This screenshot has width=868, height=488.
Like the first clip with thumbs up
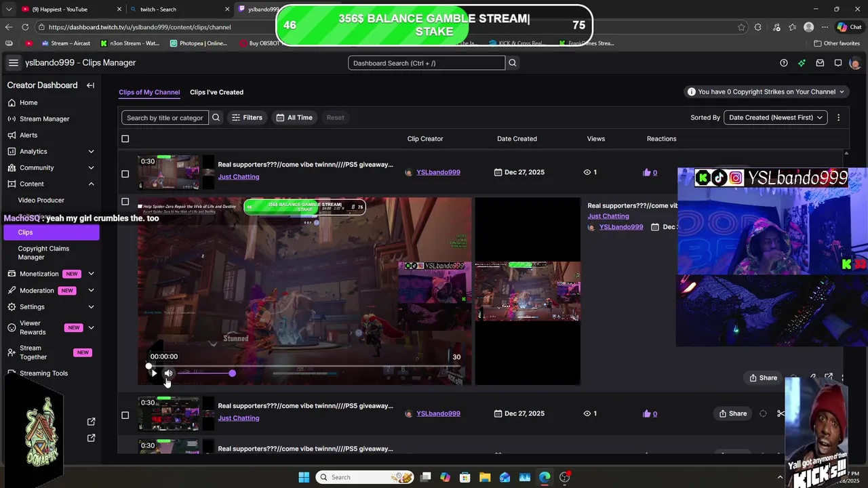(646, 172)
